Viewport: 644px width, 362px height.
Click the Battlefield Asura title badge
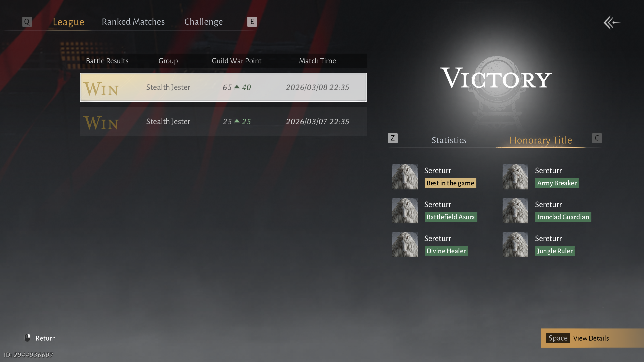coord(450,217)
